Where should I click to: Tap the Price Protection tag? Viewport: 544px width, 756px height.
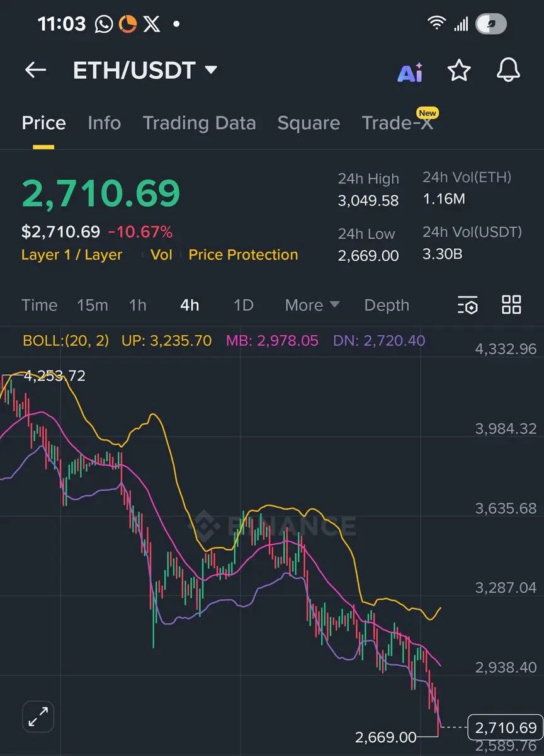(x=243, y=255)
